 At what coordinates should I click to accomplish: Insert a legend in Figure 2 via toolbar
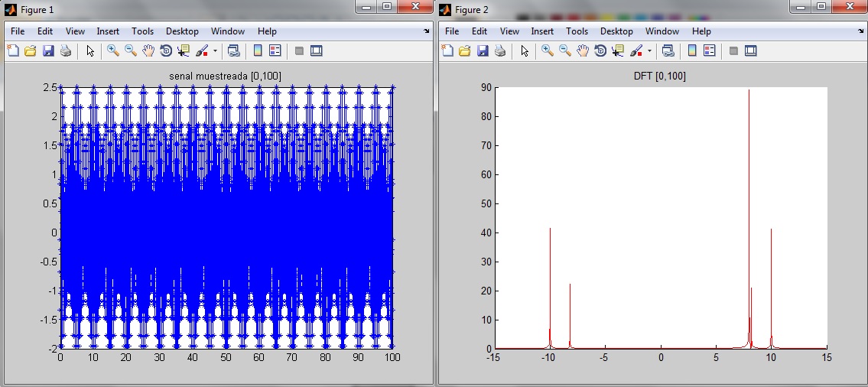[x=709, y=51]
